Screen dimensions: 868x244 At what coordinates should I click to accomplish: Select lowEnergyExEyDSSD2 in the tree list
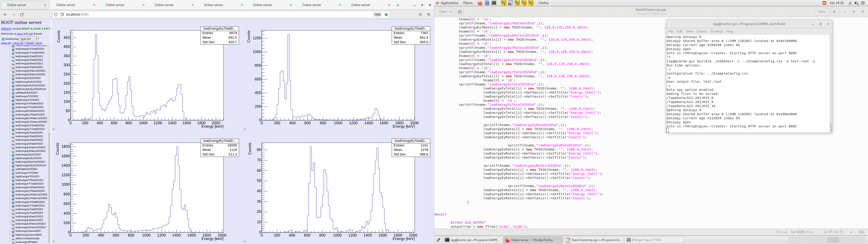pyautogui.click(x=28, y=78)
